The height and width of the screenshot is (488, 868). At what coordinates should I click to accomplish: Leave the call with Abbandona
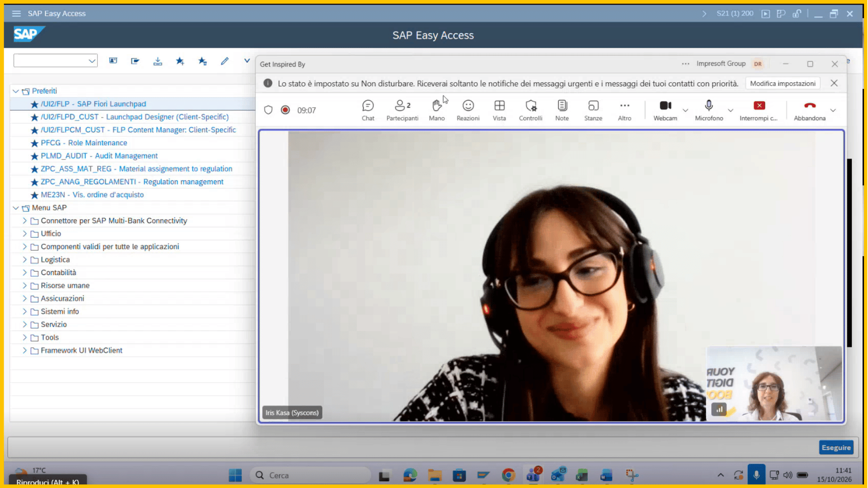coord(810,110)
